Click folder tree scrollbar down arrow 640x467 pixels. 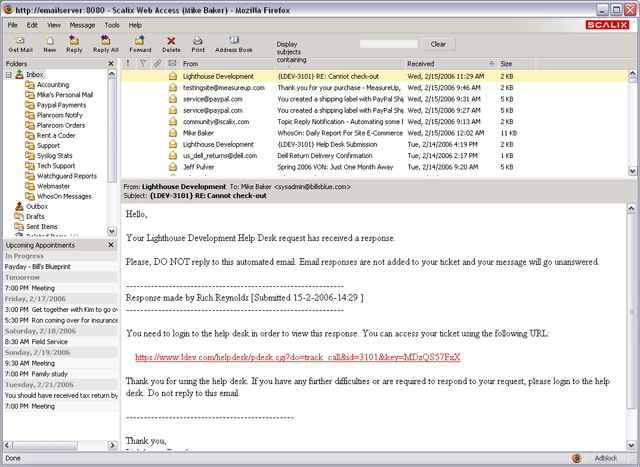(112, 231)
